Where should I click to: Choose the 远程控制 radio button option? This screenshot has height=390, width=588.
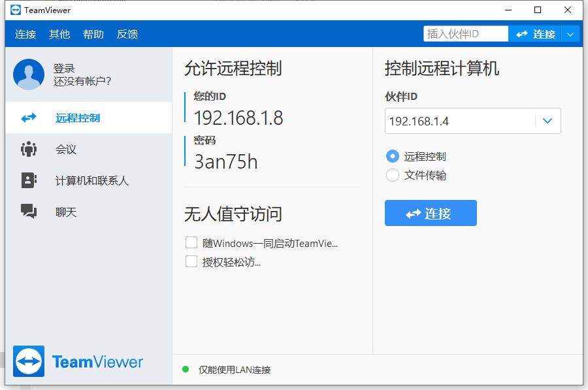(393, 156)
